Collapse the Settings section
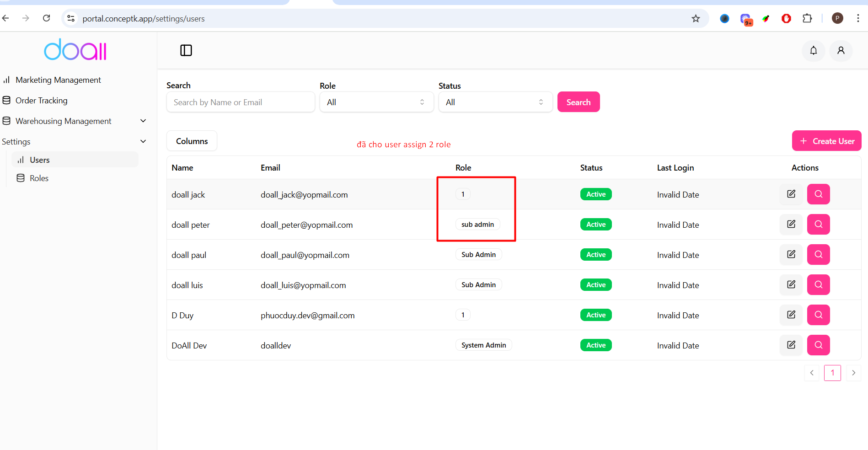This screenshot has height=450, width=868. pyautogui.click(x=143, y=142)
